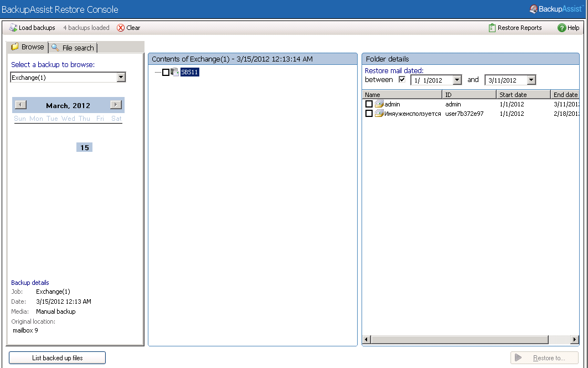
Task: Click the Load backups icon
Action: point(13,28)
